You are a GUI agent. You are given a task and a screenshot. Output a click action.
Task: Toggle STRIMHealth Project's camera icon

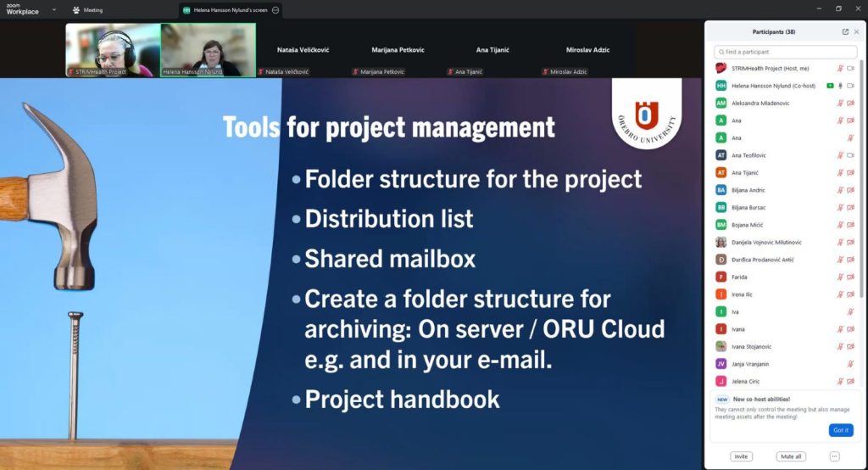(850, 68)
